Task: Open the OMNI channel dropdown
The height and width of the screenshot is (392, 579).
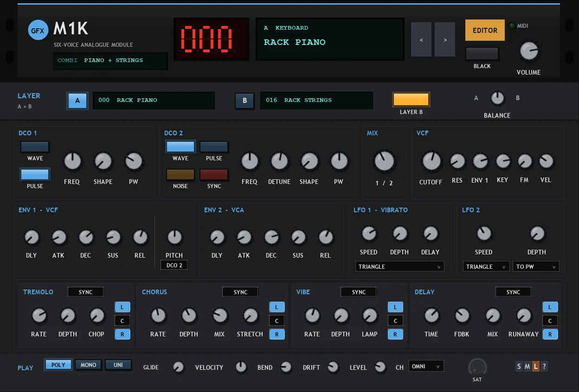Action: tap(426, 366)
